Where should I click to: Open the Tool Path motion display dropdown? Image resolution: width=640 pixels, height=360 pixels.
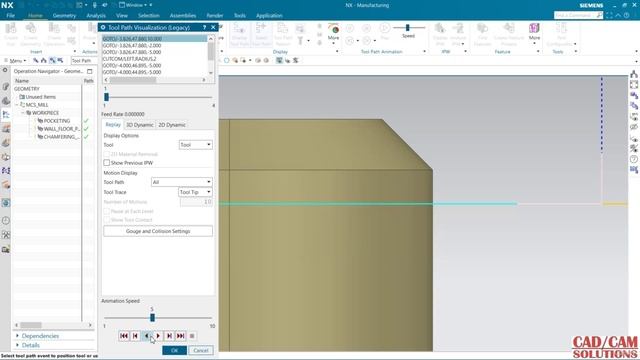tap(182, 182)
